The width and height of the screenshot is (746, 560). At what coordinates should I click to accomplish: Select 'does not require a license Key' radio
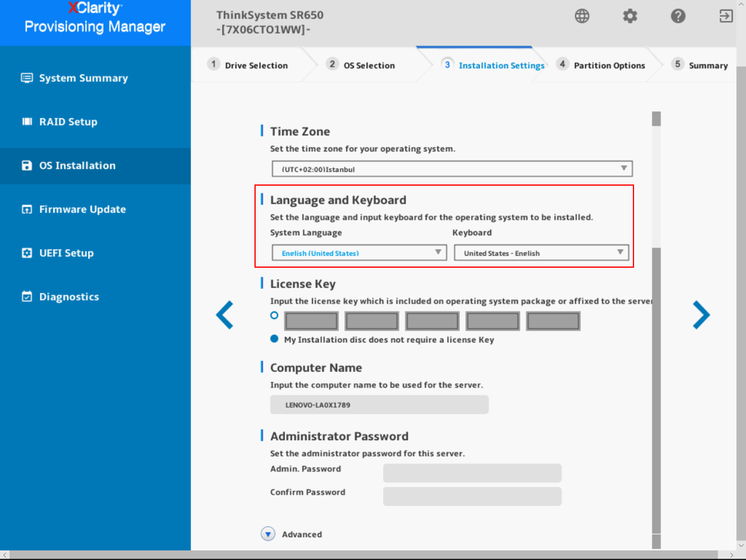click(x=274, y=339)
